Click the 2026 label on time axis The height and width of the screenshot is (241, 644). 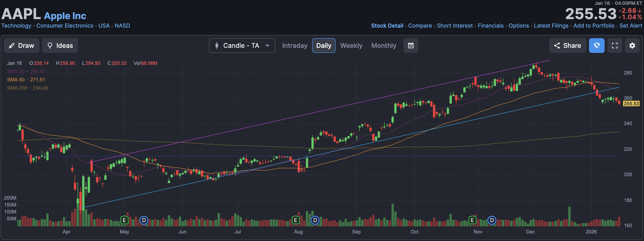click(591, 232)
